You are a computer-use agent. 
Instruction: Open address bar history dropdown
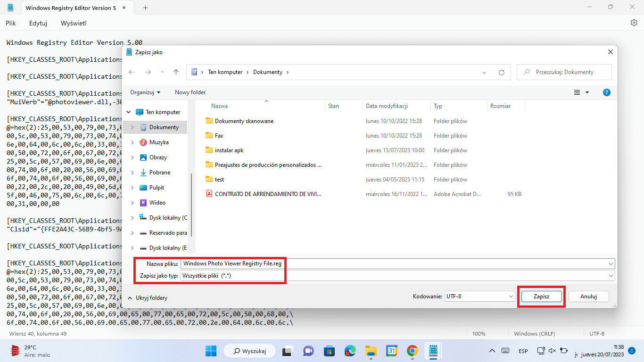pyautogui.click(x=484, y=73)
